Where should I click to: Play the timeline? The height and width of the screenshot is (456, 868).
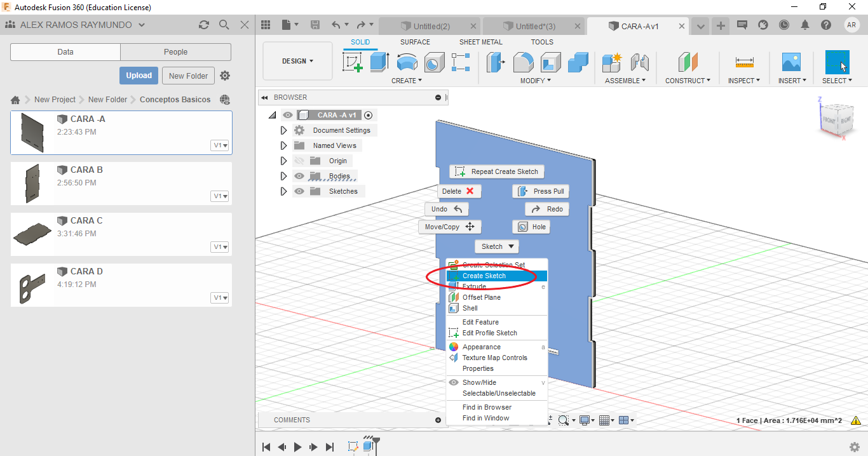pos(297,447)
